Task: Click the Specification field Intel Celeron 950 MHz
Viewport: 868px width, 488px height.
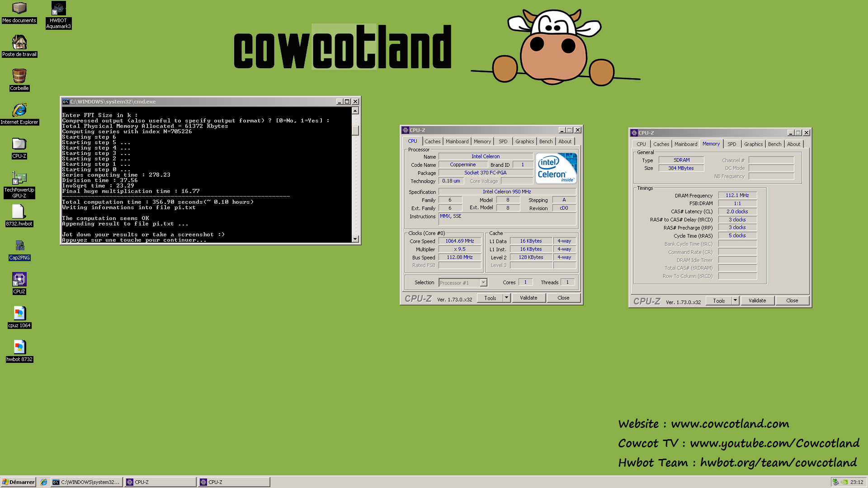Action: coord(507,192)
